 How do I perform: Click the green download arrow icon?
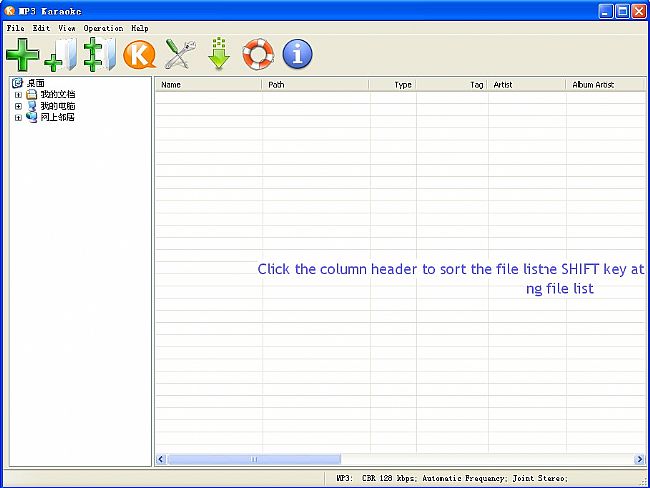[219, 53]
